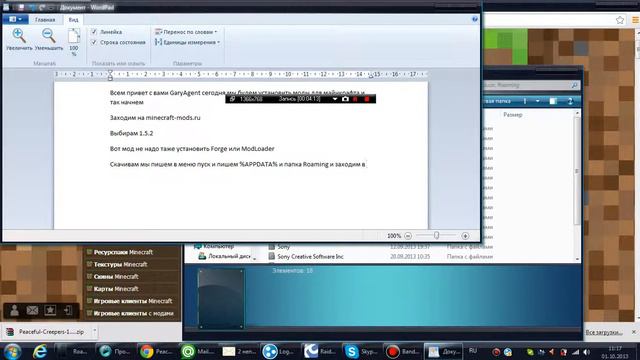Pause recording on the recorder bar

pyautogui.click(x=355, y=99)
